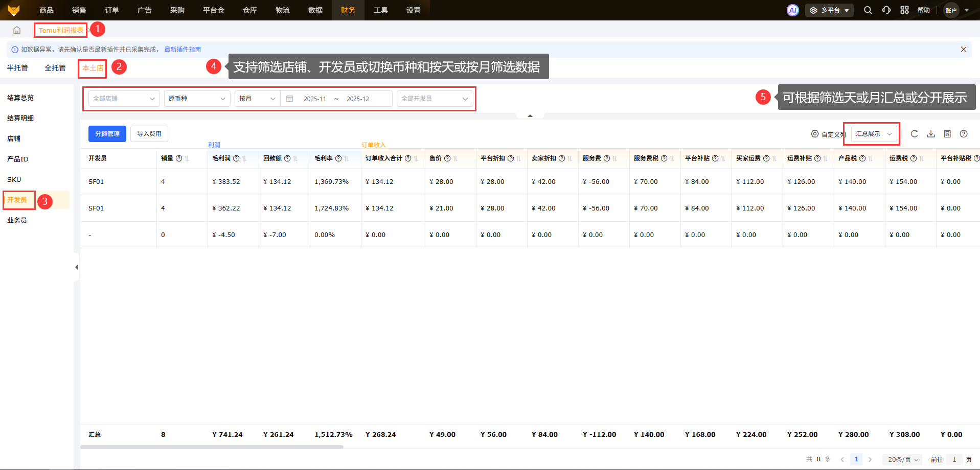This screenshot has width=980, height=470.
Task: Expand the 全部店铺 store dropdown
Action: point(124,99)
